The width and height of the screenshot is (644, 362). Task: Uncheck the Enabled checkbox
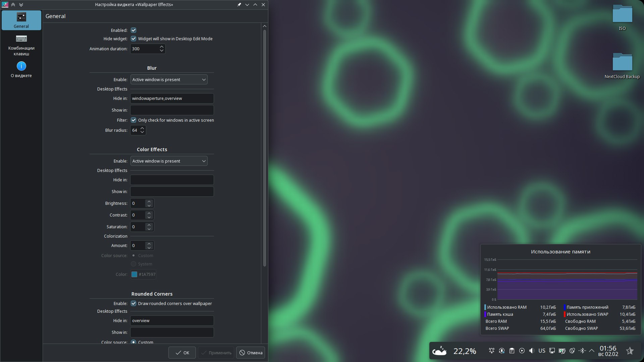click(133, 30)
